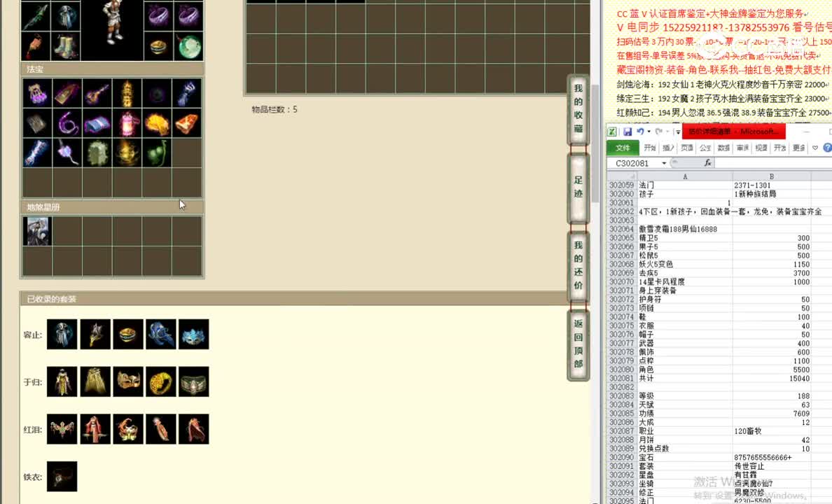Click cell containing 14星卡风程度
Viewport: 832px width, 504px height.
click(x=684, y=281)
